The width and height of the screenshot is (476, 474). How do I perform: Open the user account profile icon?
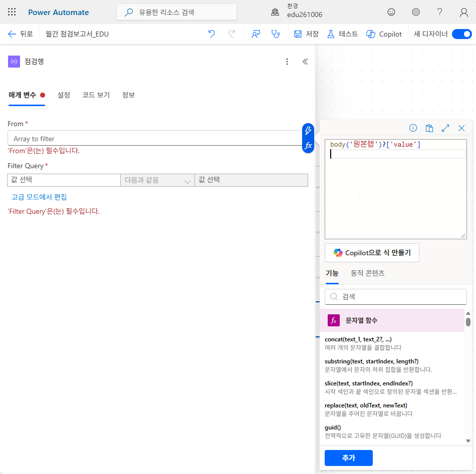click(x=464, y=12)
